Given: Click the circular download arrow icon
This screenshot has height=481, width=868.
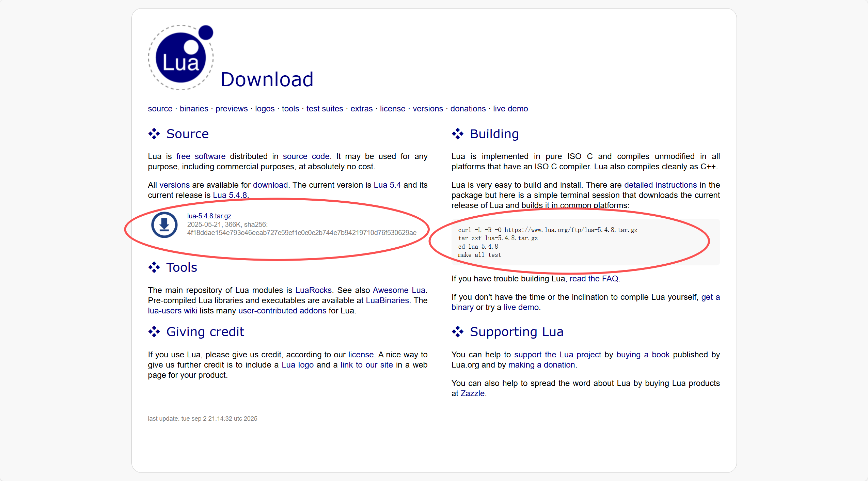Looking at the screenshot, I should pyautogui.click(x=164, y=225).
